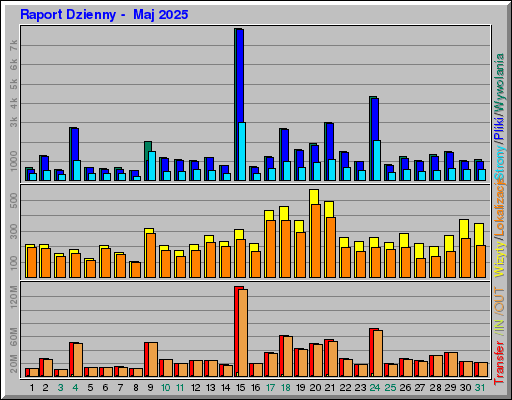Click green weekend day label '18'

click(x=286, y=388)
